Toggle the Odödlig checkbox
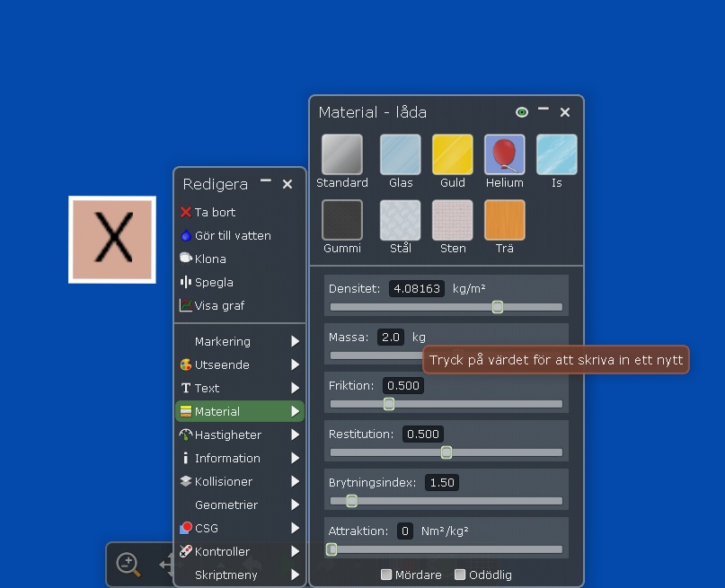Screen dimensions: 725x588 point(460,575)
